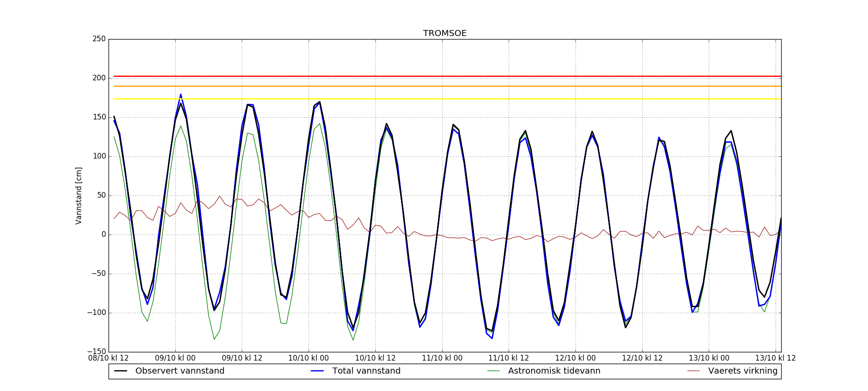868x391 pixels.
Task: Select the 08/10 kl 12 x-axis tick label
Action: coord(108,358)
